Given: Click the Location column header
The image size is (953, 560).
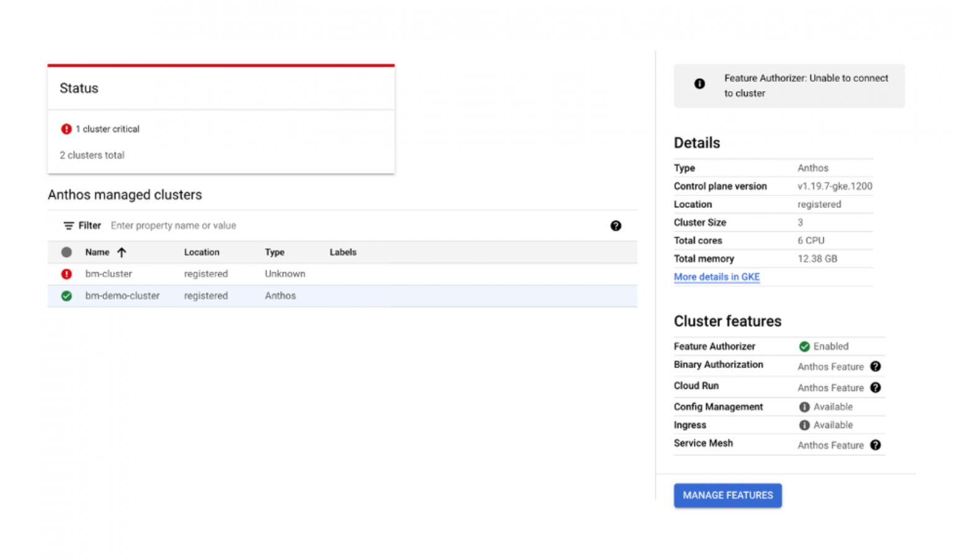Looking at the screenshot, I should point(201,252).
